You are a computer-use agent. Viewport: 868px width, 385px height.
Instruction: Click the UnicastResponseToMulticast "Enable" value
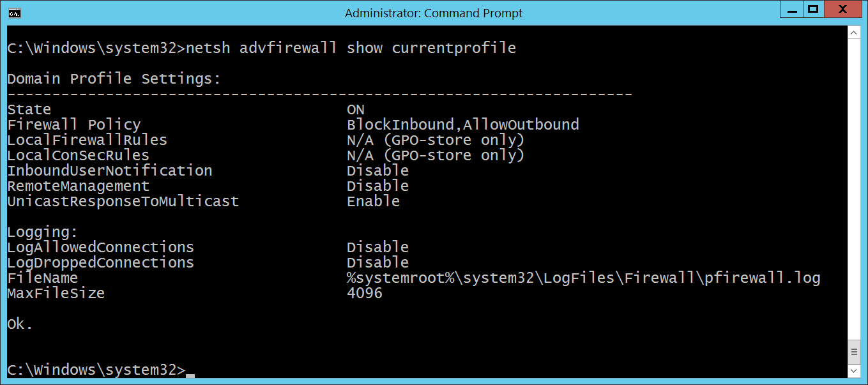click(373, 201)
